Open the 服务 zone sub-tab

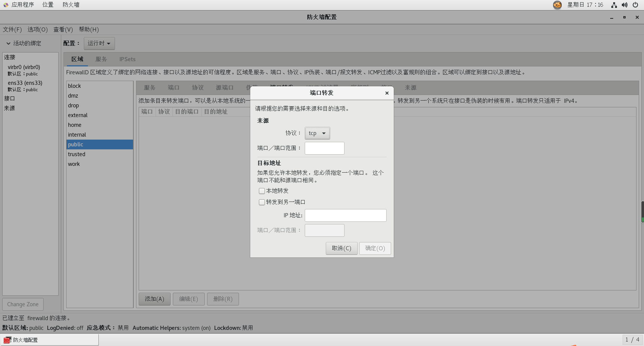150,88
